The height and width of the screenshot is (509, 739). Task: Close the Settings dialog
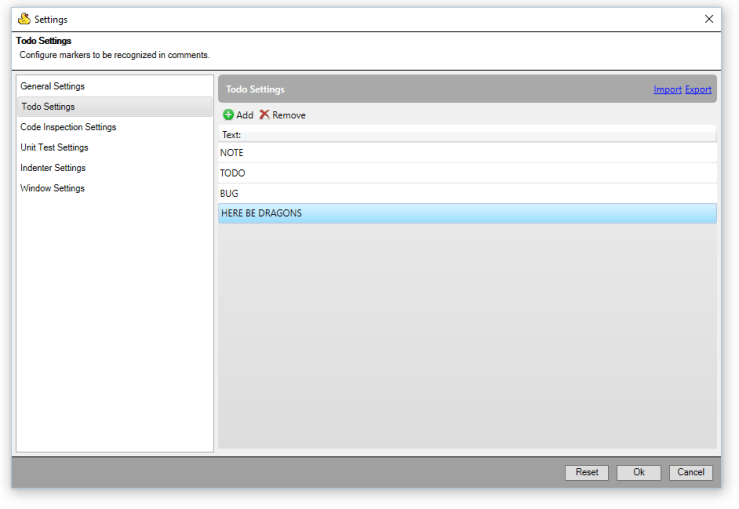point(709,19)
